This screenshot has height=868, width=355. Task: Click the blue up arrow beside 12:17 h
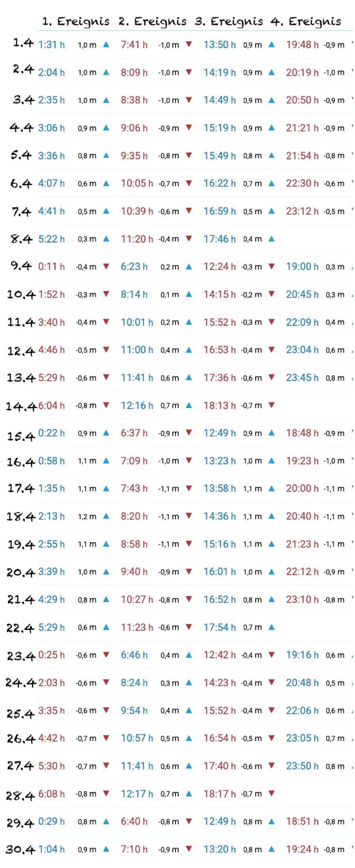point(189,794)
